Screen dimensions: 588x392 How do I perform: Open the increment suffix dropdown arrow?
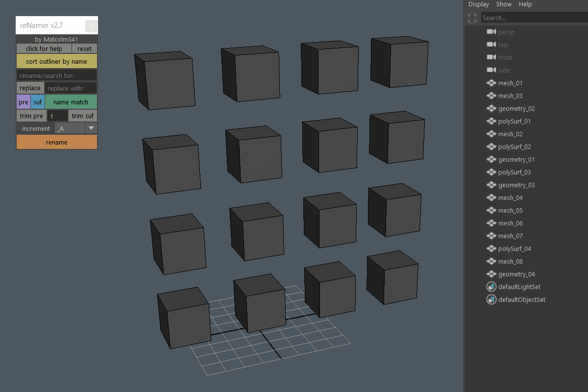pos(91,128)
